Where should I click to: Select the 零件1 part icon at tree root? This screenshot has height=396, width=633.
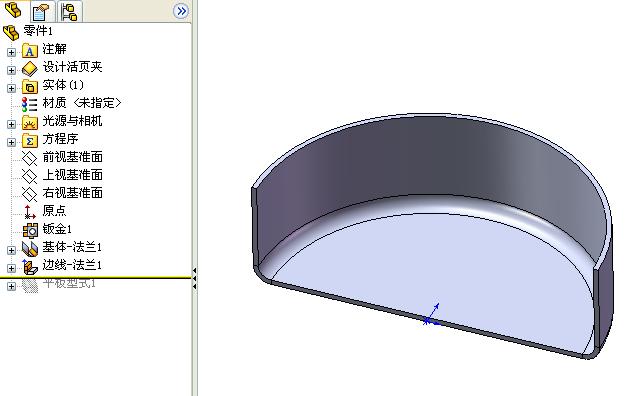[x=11, y=32]
